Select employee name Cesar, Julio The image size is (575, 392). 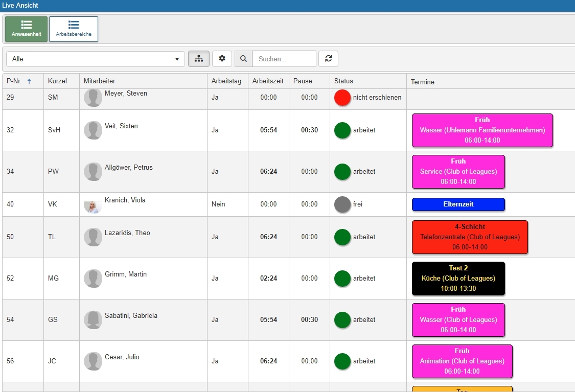coord(122,357)
